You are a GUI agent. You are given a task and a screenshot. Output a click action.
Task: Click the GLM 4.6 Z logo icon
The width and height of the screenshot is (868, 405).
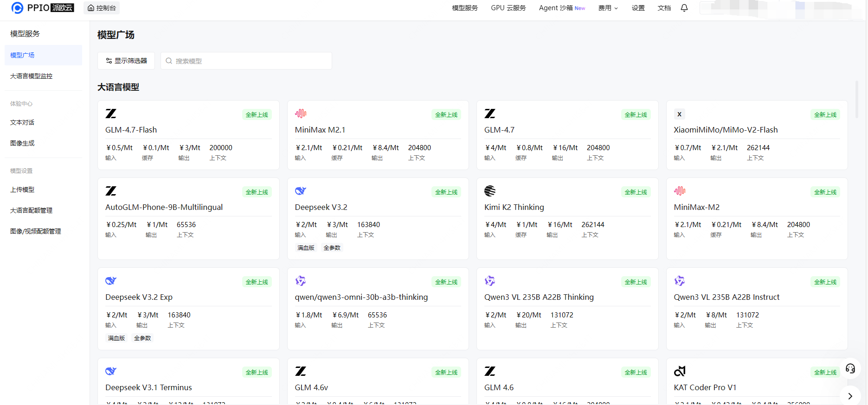click(490, 371)
